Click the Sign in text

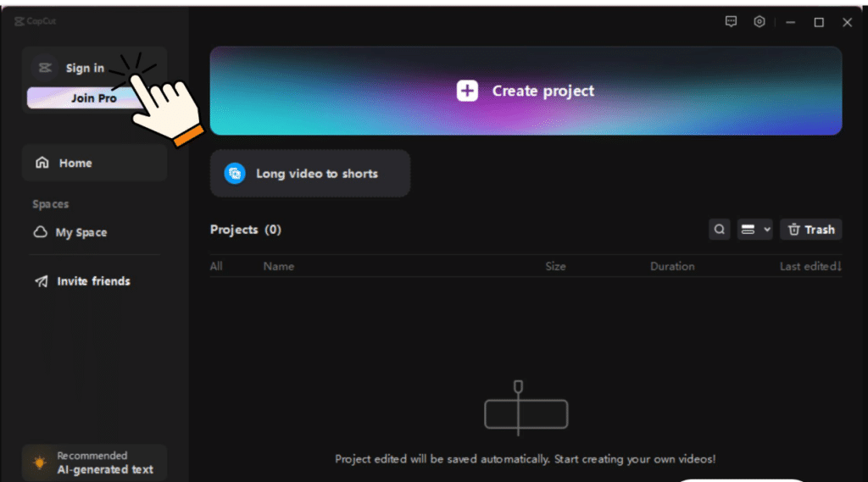click(85, 68)
